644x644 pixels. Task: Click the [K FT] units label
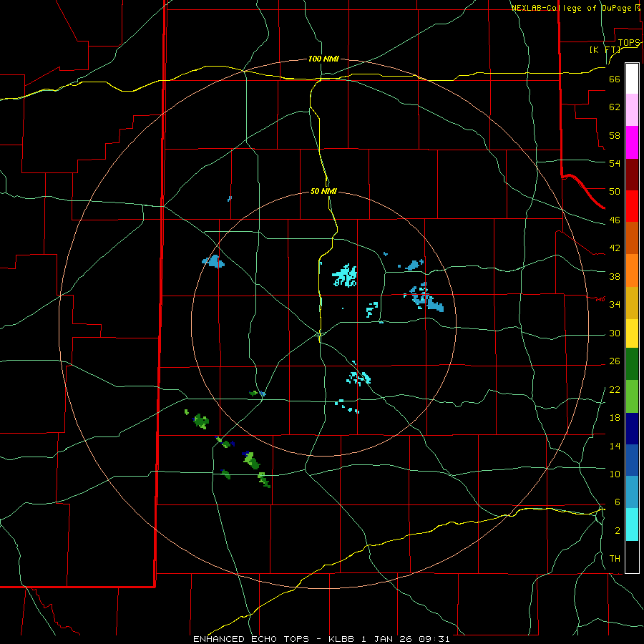(605, 50)
